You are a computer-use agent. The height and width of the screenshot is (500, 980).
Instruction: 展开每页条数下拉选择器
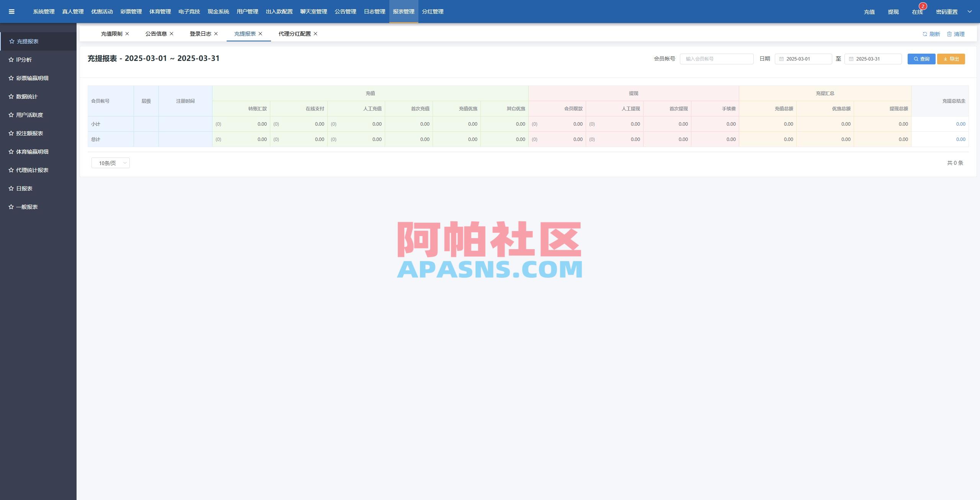click(x=110, y=162)
